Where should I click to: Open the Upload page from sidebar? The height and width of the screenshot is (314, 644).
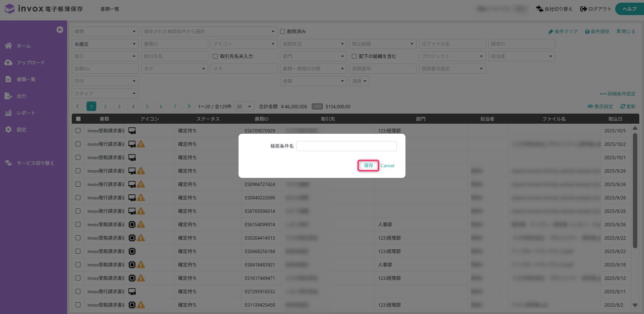30,63
